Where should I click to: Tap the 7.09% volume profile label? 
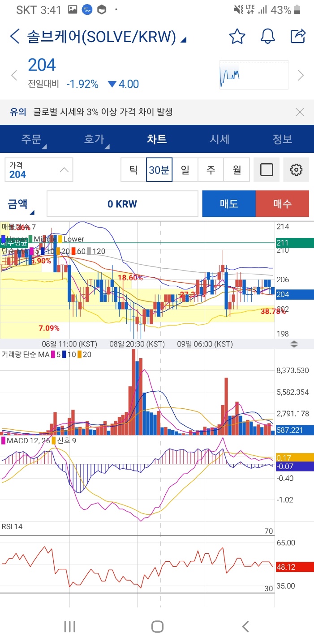point(49,328)
